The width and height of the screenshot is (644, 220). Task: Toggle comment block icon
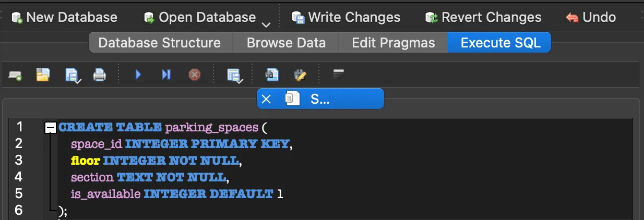[339, 75]
